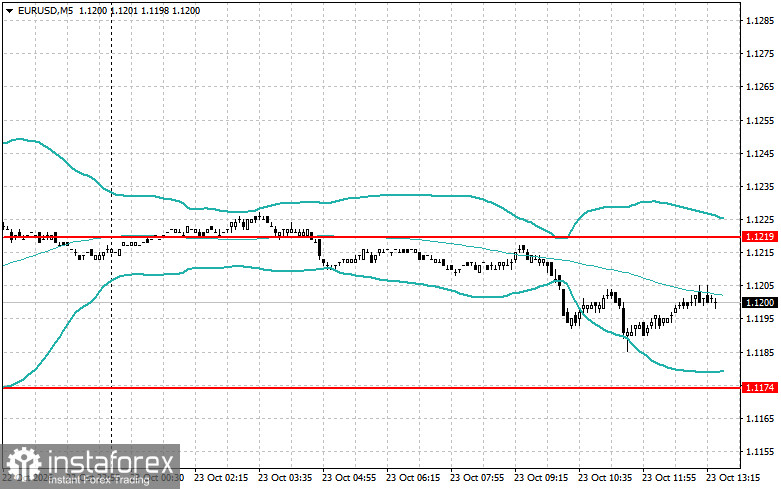Screen dimensions: 781x489
Task: Select the 1.1245 price axis label
Action: click(x=761, y=153)
